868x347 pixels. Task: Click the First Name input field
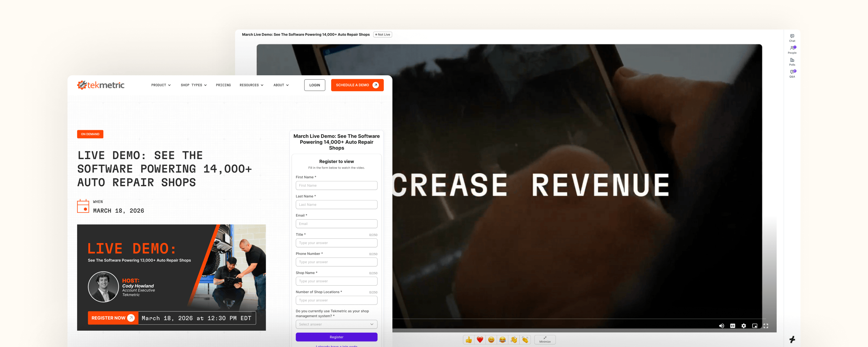[x=336, y=185]
